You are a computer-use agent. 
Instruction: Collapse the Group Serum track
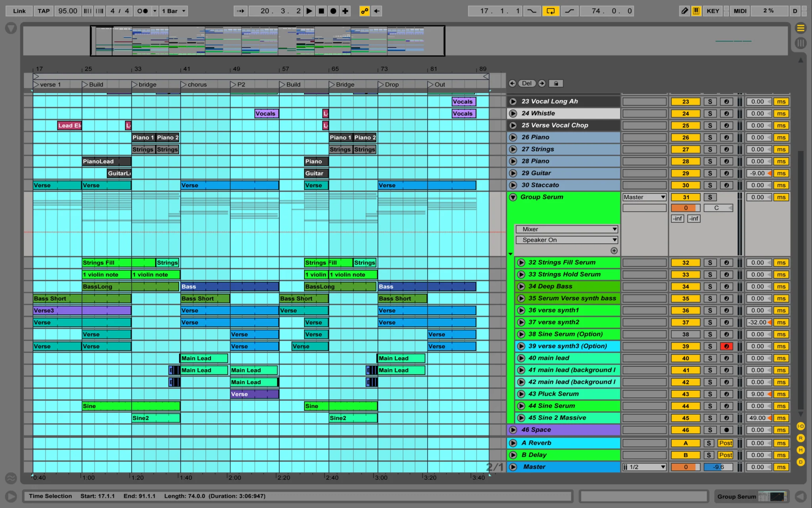[513, 197]
